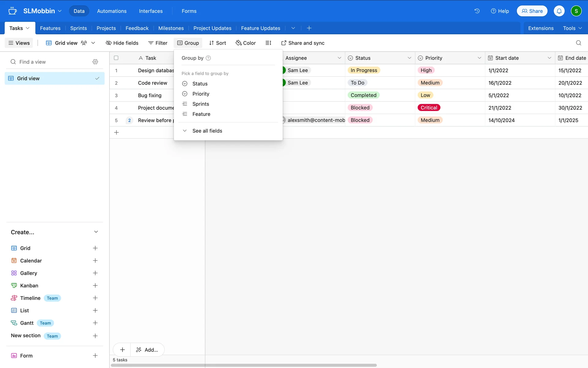Open view settings gear icon
Image resolution: width=588 pixels, height=368 pixels.
coord(95,62)
